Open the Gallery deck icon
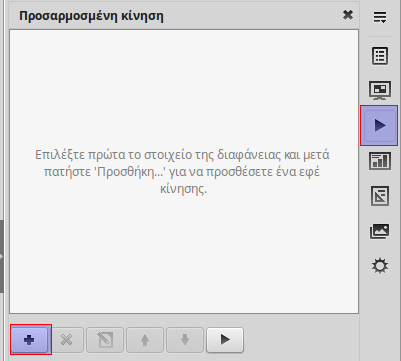 [x=380, y=231]
